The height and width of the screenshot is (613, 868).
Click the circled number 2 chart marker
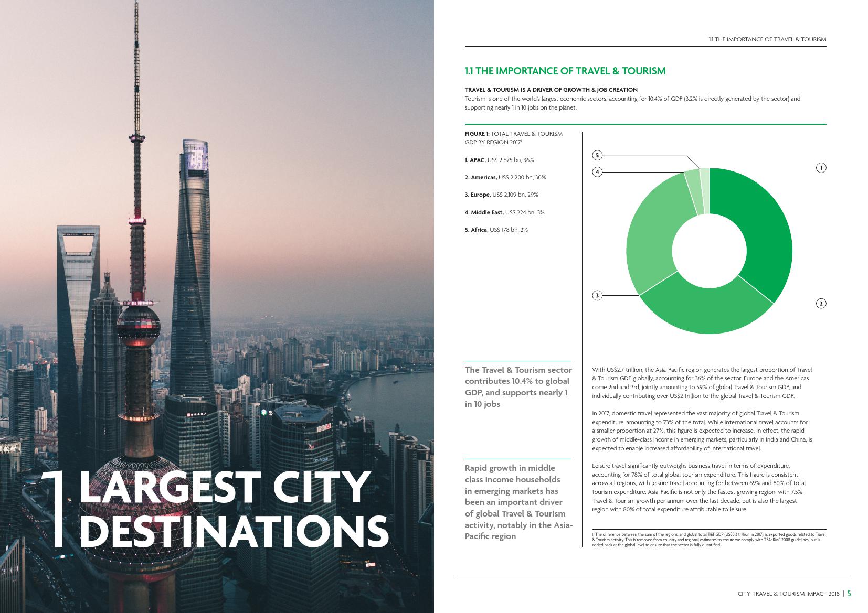coord(821,304)
